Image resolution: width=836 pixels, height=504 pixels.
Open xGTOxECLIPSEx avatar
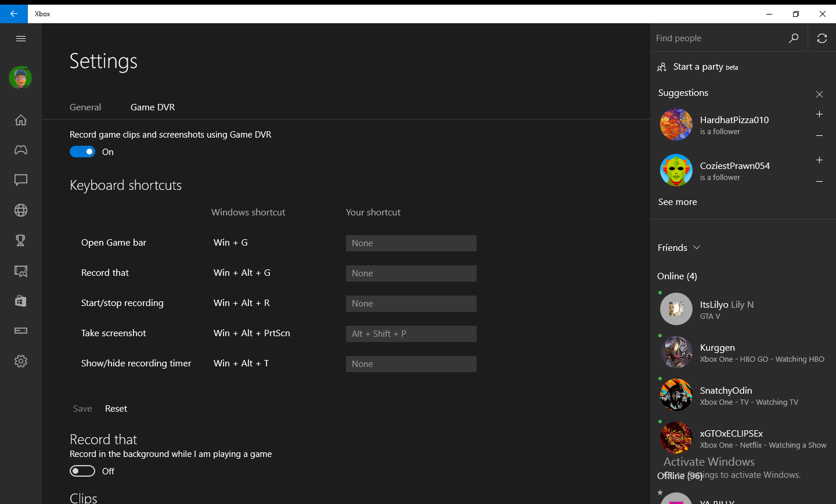click(676, 438)
